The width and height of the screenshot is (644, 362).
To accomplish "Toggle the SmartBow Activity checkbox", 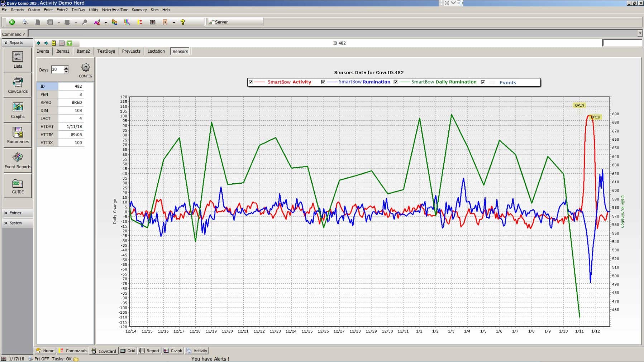I will (x=251, y=82).
